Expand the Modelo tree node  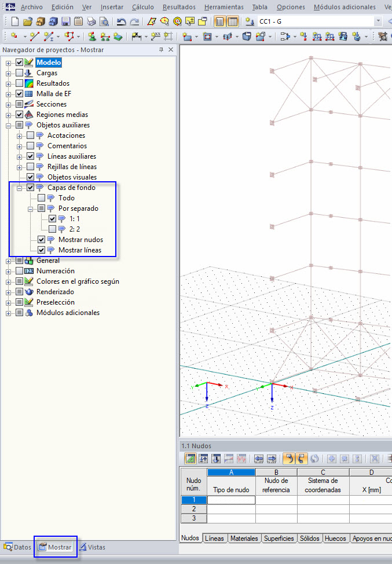click(8, 63)
